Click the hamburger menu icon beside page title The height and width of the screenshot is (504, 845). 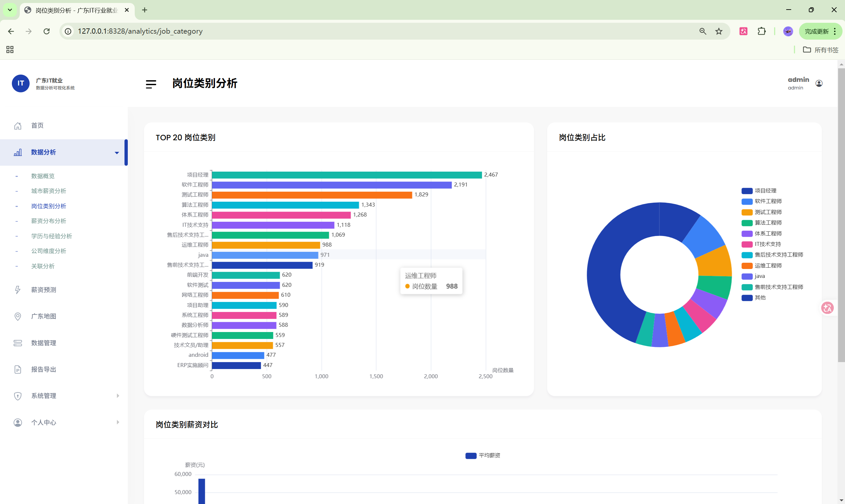pyautogui.click(x=151, y=84)
